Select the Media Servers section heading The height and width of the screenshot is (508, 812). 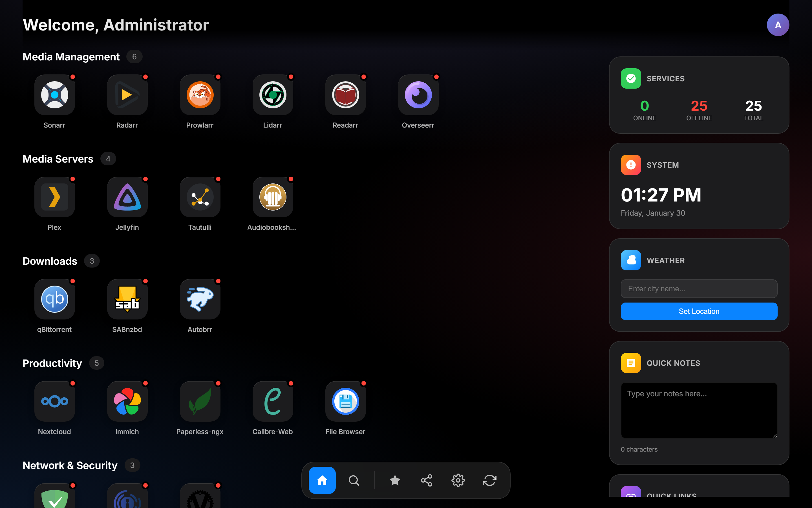[x=58, y=159]
